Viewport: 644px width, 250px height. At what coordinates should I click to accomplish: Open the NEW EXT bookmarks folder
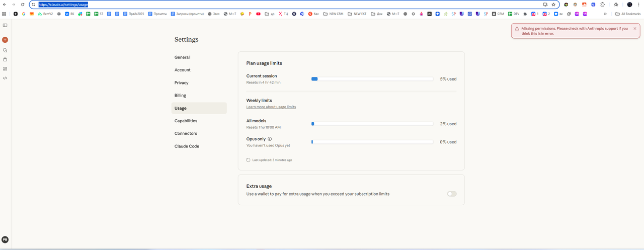pyautogui.click(x=357, y=14)
